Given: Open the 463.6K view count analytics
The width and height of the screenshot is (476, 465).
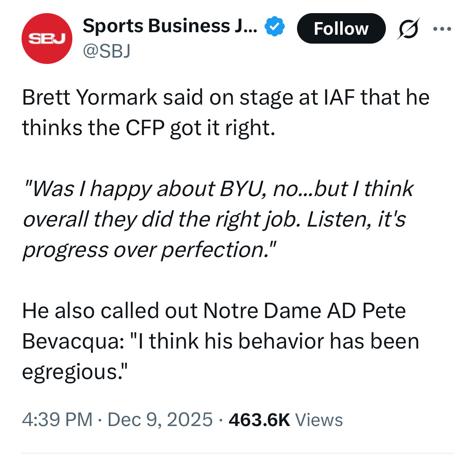Looking at the screenshot, I should point(259,420).
